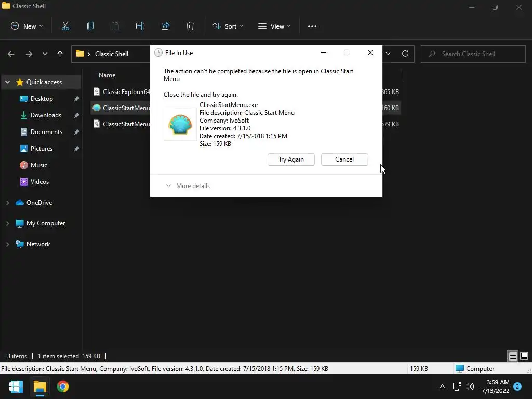
Task: Open the notification center badge
Action: (517, 387)
